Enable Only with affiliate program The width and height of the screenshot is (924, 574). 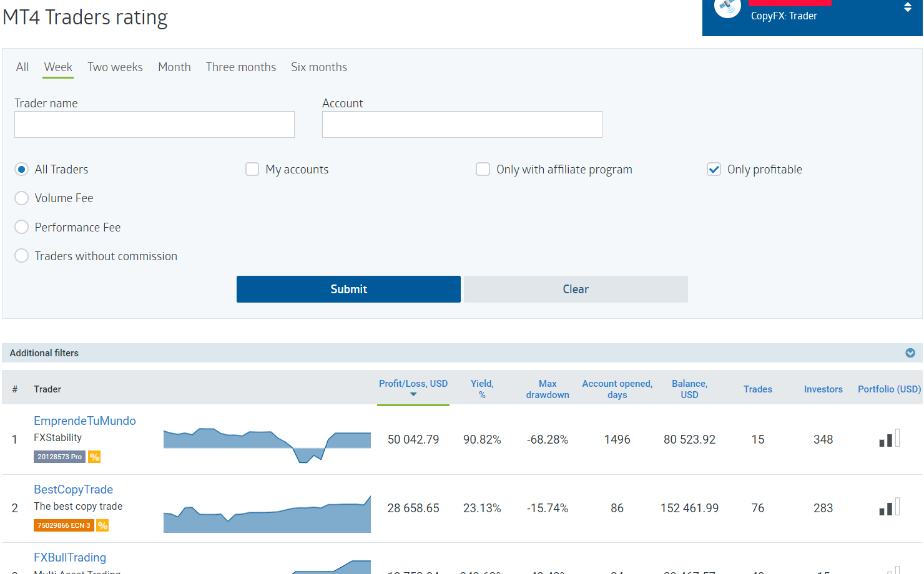point(483,169)
